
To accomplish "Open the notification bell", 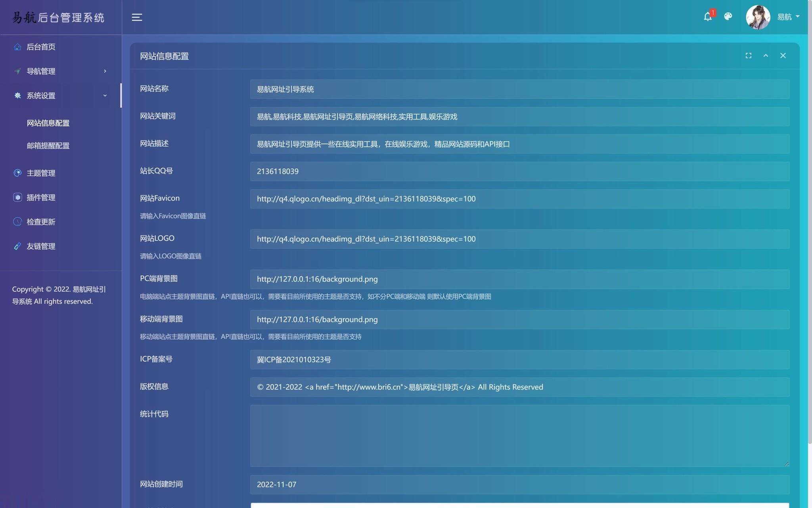I will [708, 17].
